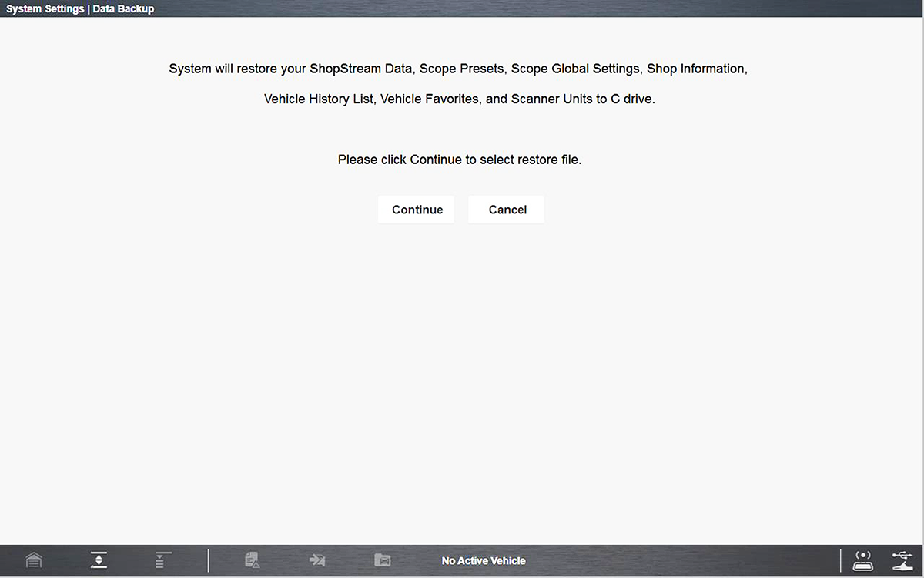Image resolution: width=924 pixels, height=578 pixels.
Task: Open the document with warning triangle icon
Action: (253, 560)
